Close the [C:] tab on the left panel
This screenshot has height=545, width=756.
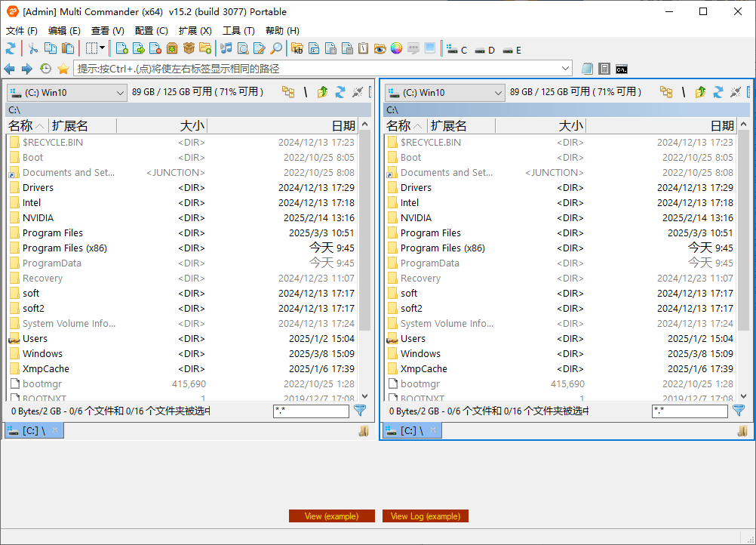pyautogui.click(x=54, y=430)
